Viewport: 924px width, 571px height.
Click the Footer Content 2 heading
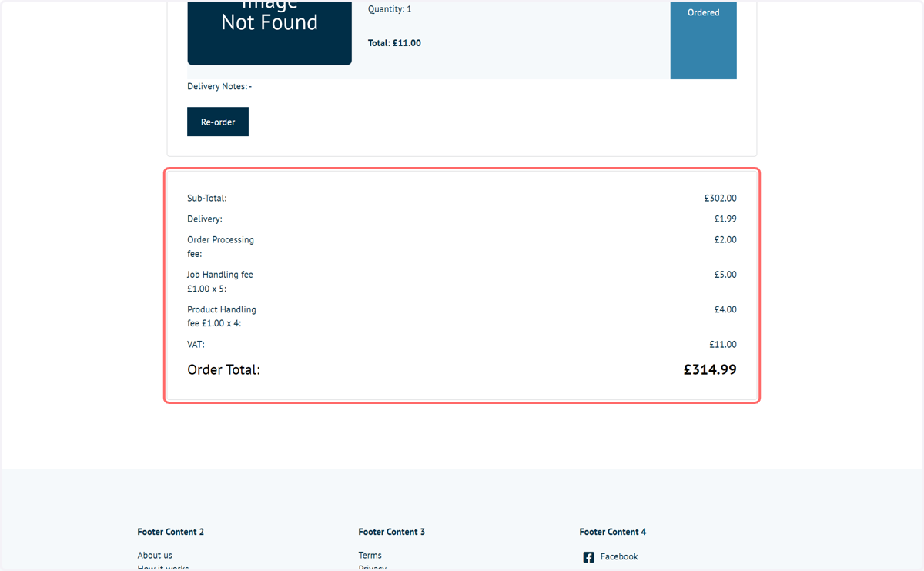(x=171, y=532)
